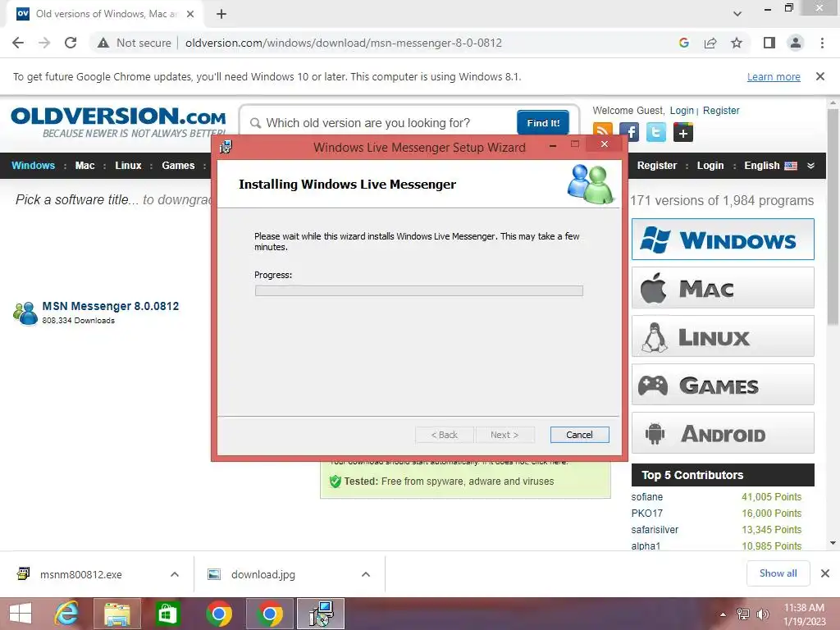Click the MSN Messenger buddies icon
840x630 pixels.
[25, 313]
